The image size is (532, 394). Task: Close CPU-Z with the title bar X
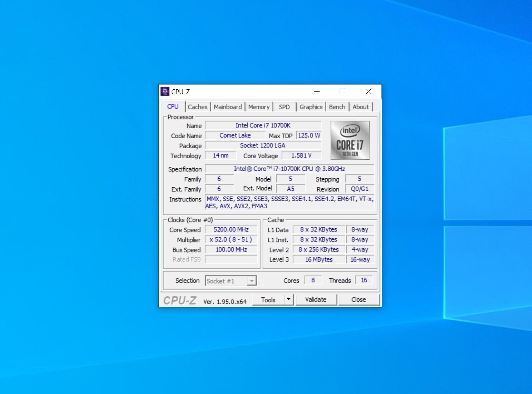click(369, 91)
